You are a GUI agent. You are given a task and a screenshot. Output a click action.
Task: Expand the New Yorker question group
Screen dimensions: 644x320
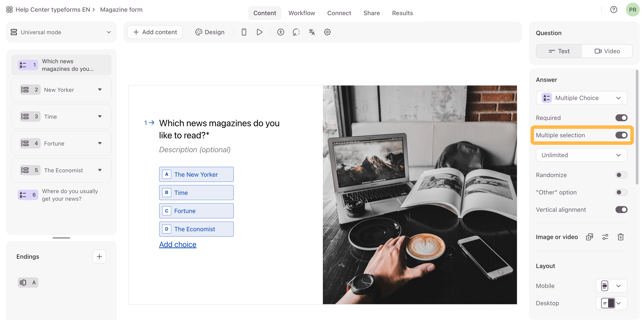pyautogui.click(x=100, y=90)
